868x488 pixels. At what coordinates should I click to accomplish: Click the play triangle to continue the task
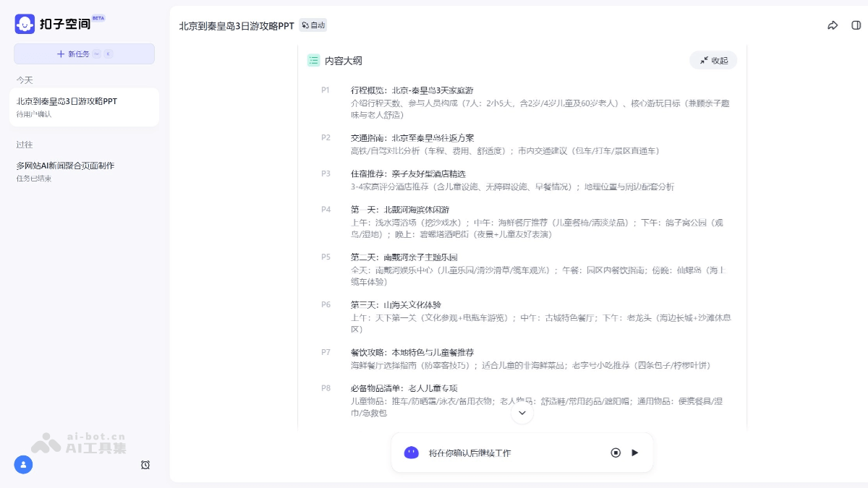tap(635, 452)
